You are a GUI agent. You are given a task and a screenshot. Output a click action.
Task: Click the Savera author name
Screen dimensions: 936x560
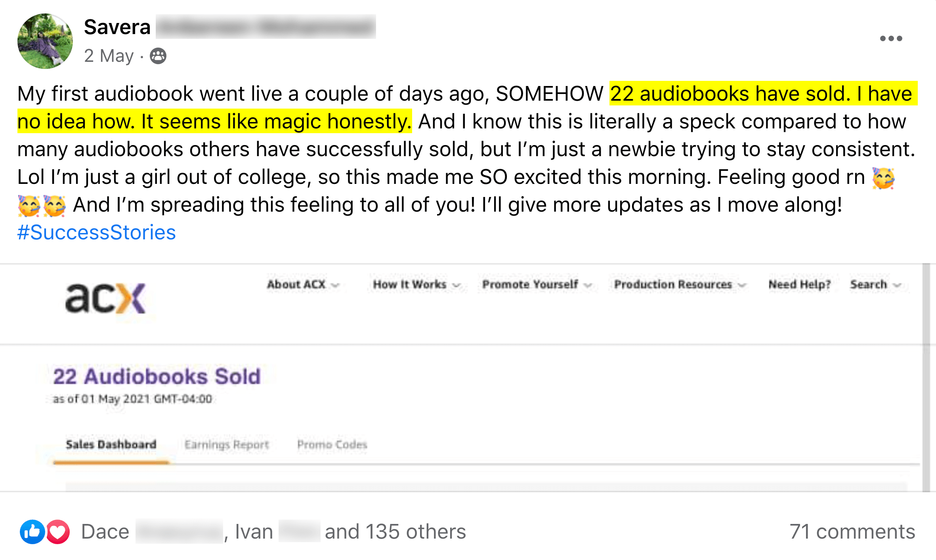(x=117, y=27)
